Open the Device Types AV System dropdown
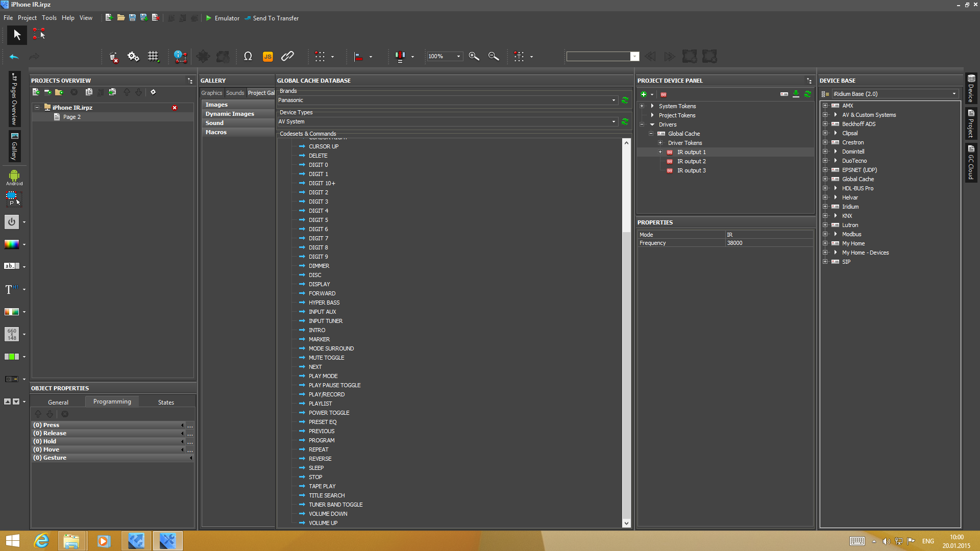Viewport: 980px width, 551px height. click(614, 122)
